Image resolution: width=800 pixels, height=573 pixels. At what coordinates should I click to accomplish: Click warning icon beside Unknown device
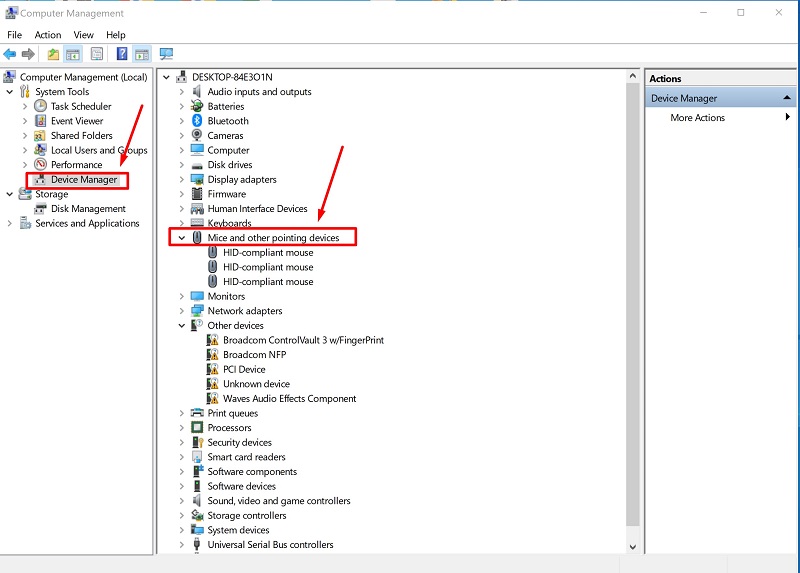point(212,384)
